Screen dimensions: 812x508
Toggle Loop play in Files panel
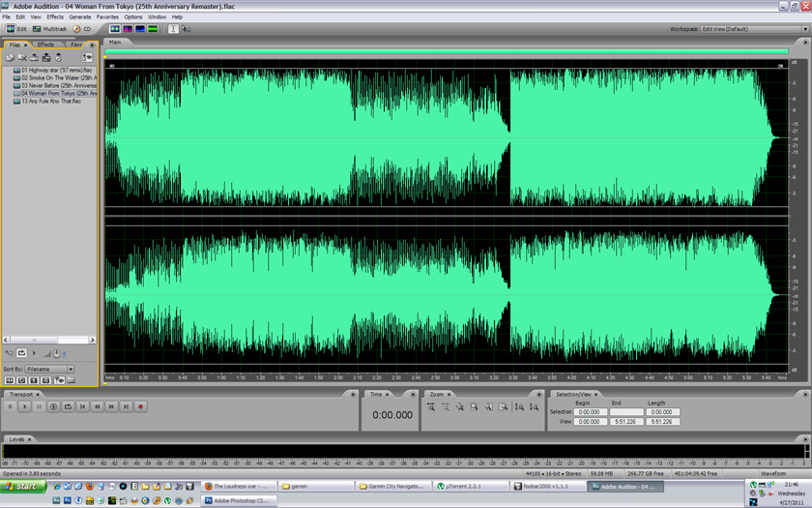click(x=21, y=353)
